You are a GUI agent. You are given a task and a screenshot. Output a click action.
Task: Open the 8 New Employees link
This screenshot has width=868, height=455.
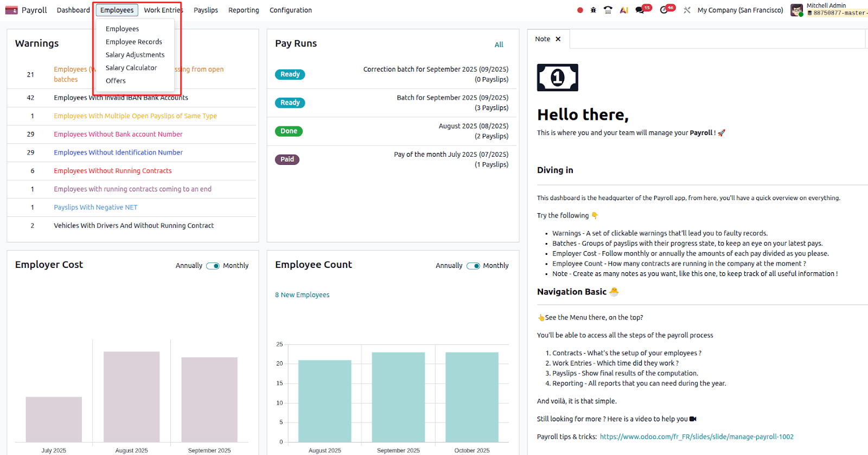point(302,295)
